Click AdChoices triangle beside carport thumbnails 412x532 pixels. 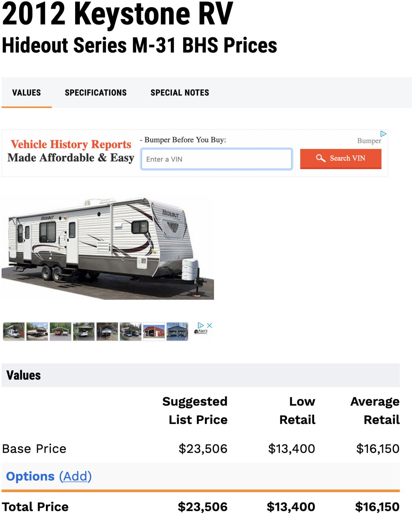200,326
